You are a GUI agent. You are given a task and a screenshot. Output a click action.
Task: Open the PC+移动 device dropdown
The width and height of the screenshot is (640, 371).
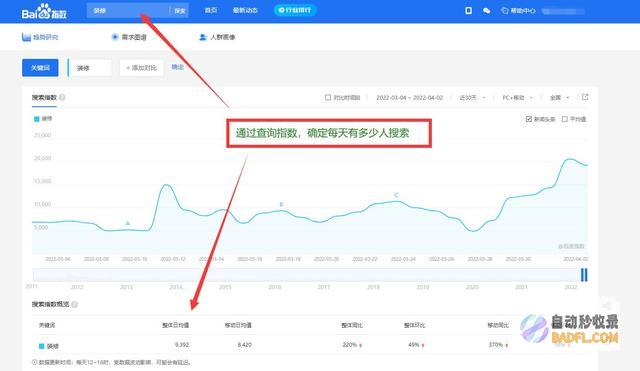517,98
